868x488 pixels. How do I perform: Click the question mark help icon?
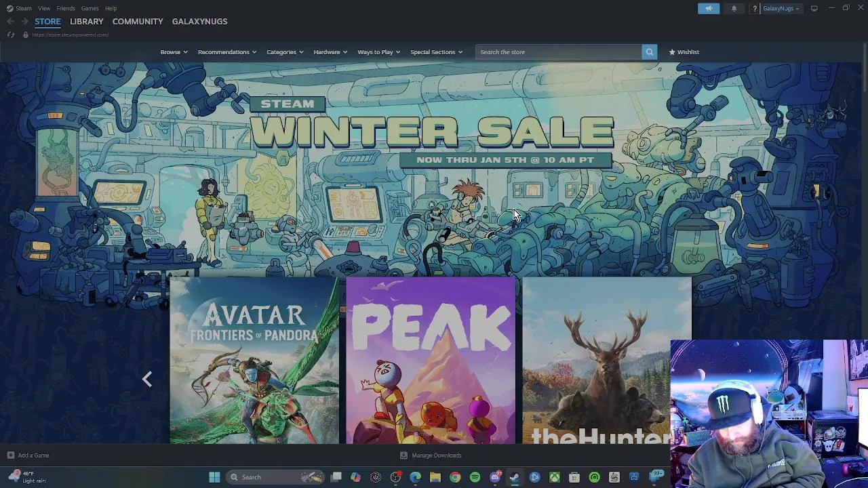(754, 8)
